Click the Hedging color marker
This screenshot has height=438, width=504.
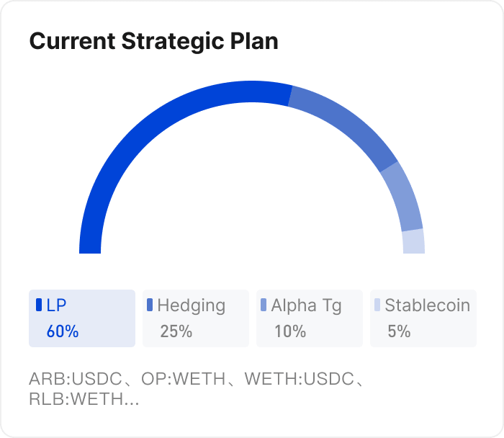[x=150, y=305]
